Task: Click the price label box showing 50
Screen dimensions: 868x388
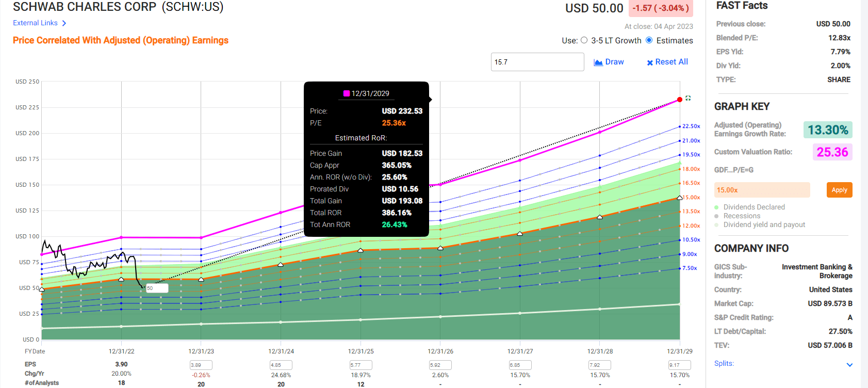Action: pyautogui.click(x=157, y=288)
